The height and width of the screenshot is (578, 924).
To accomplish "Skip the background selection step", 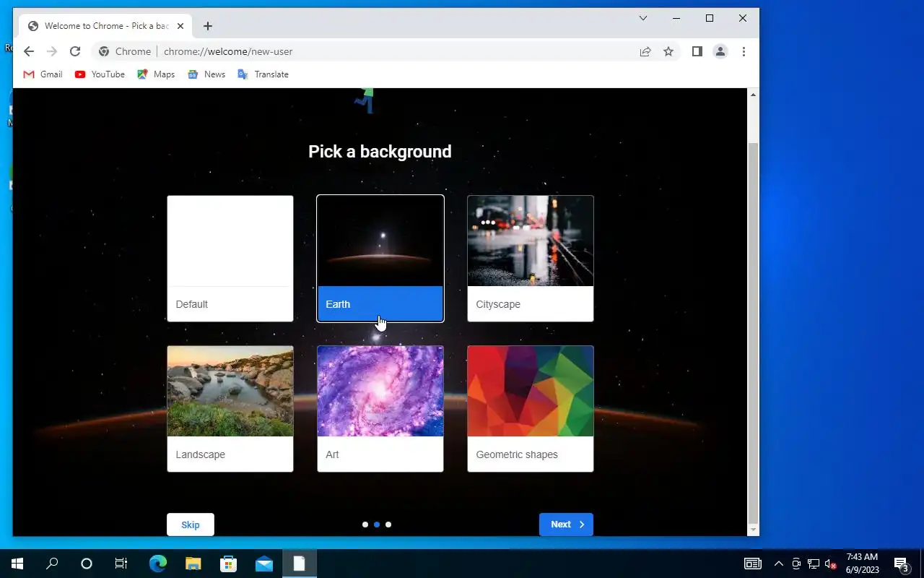I will 191,525.
